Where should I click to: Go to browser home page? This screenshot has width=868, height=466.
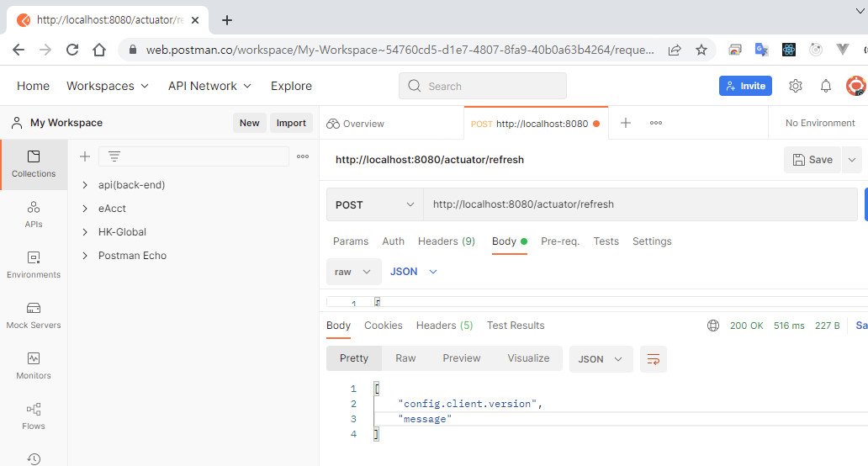pyautogui.click(x=99, y=50)
